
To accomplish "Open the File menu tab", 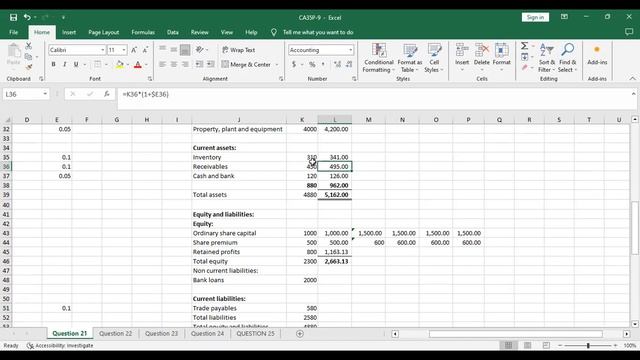I will pyautogui.click(x=13, y=32).
